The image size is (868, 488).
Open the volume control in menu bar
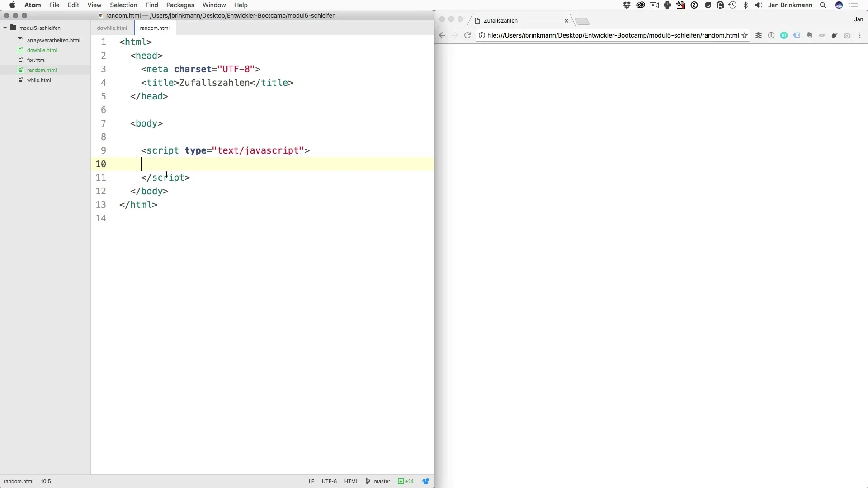(x=759, y=5)
